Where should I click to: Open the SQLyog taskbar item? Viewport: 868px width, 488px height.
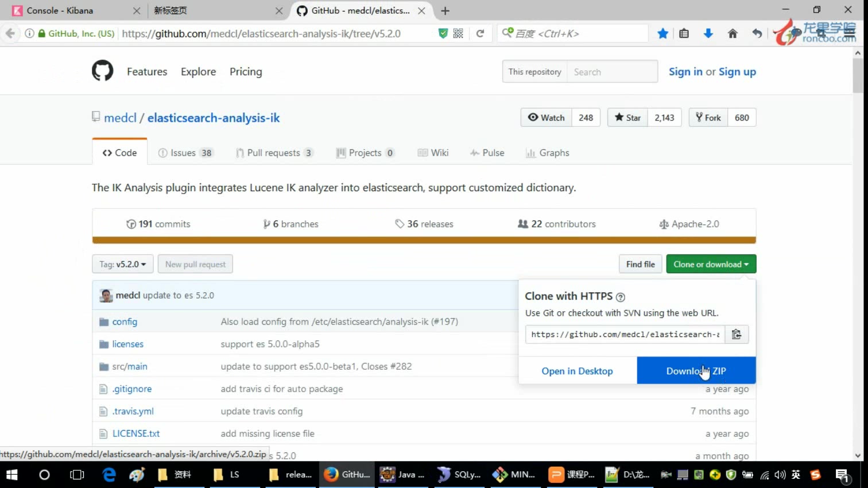tap(459, 475)
